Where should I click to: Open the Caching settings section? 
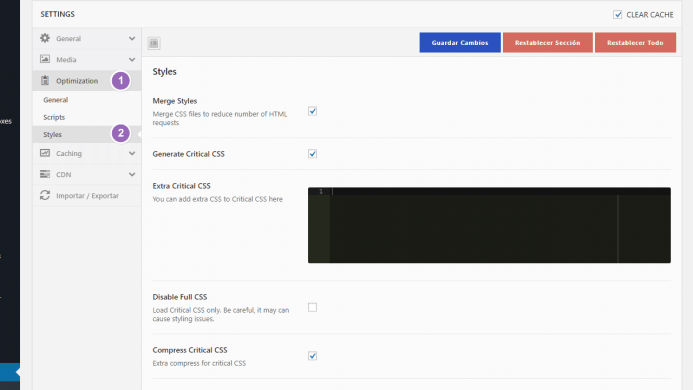[x=87, y=153]
